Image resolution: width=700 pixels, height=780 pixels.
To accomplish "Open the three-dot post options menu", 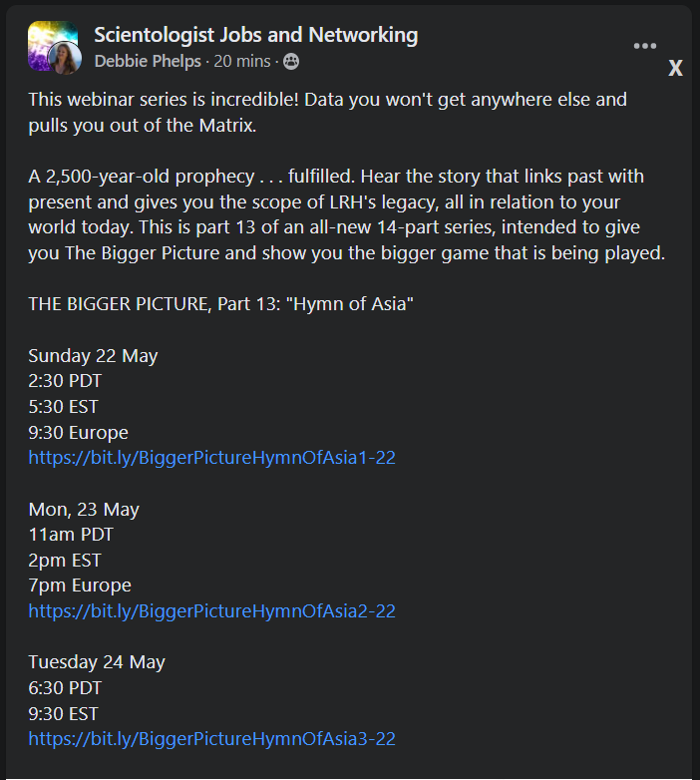I will (x=645, y=46).
